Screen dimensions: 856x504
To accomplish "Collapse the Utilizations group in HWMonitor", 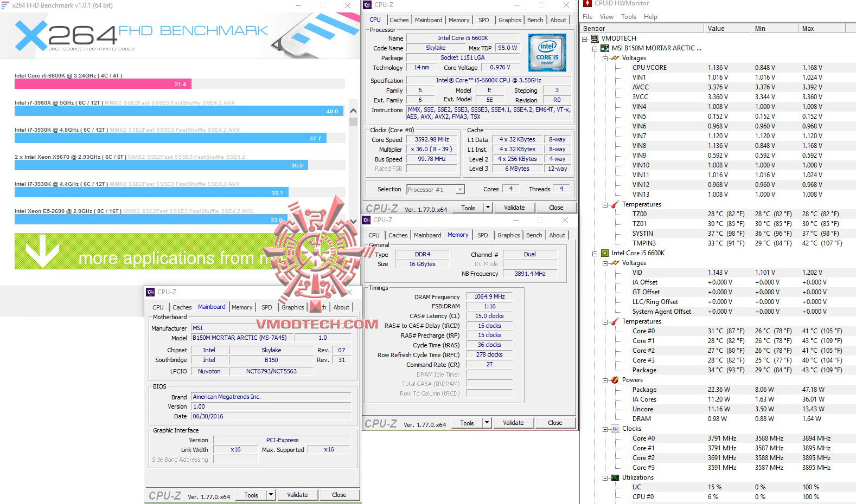I will pos(605,478).
